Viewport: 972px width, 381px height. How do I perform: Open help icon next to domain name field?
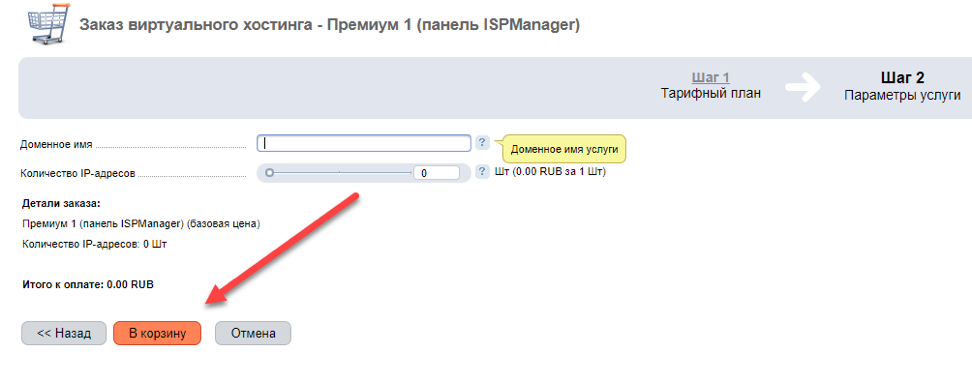click(x=482, y=142)
